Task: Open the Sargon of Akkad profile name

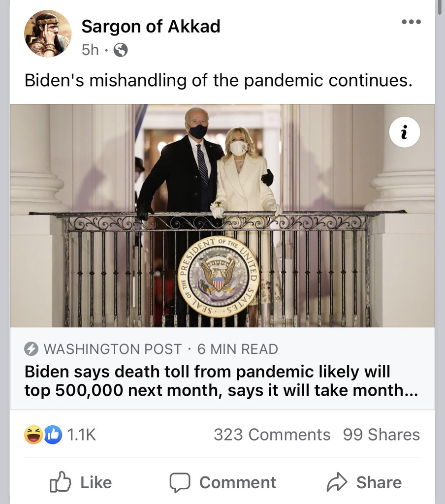Action: coord(151,26)
